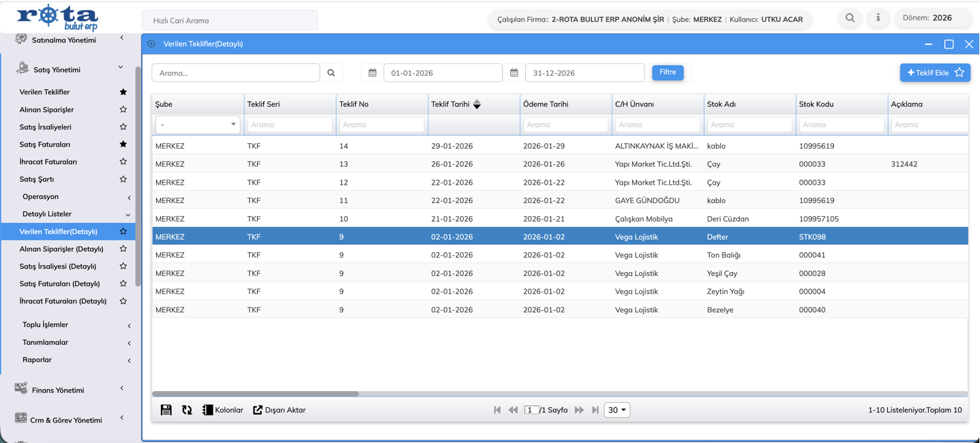Click the save icon in grid footer

(x=166, y=410)
